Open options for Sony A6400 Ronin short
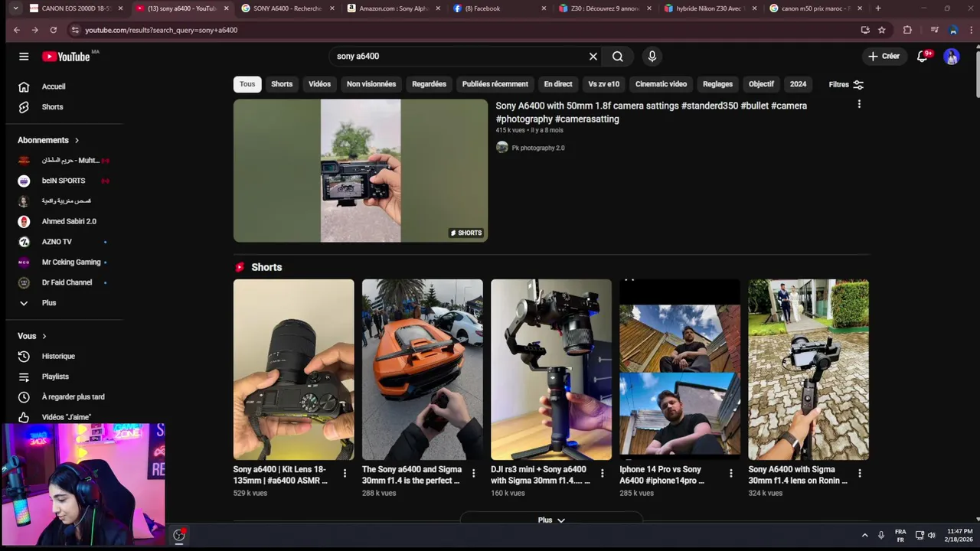The width and height of the screenshot is (980, 551). click(x=859, y=474)
